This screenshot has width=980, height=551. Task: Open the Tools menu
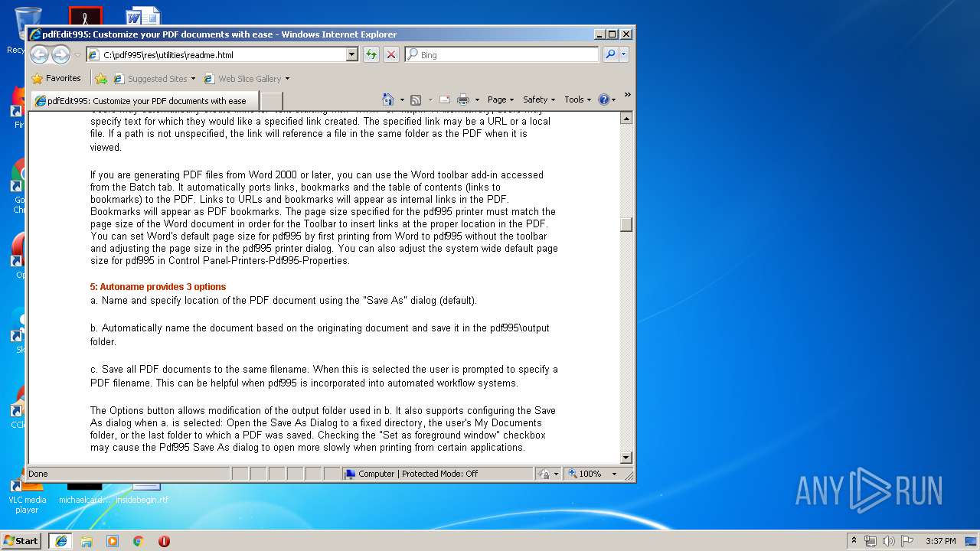coord(578,99)
